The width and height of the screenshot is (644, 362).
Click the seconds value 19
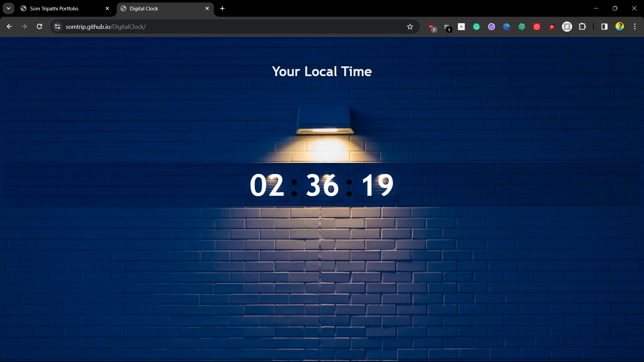pyautogui.click(x=377, y=185)
